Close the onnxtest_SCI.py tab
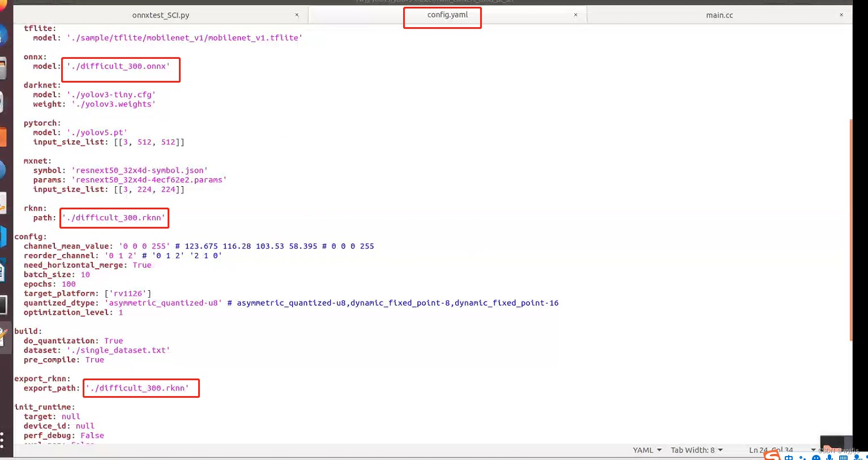The width and height of the screenshot is (868, 460). pyautogui.click(x=297, y=15)
